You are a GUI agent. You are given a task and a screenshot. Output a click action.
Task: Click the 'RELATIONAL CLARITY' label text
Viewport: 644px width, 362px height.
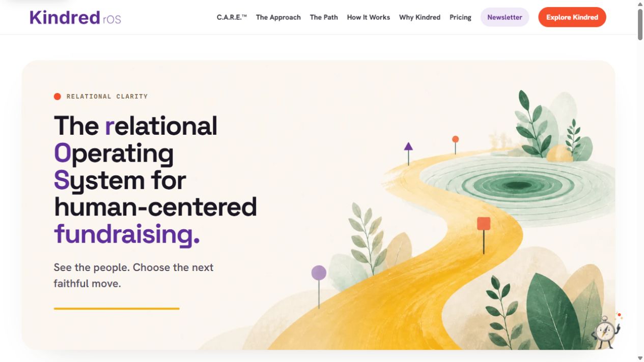tap(107, 97)
